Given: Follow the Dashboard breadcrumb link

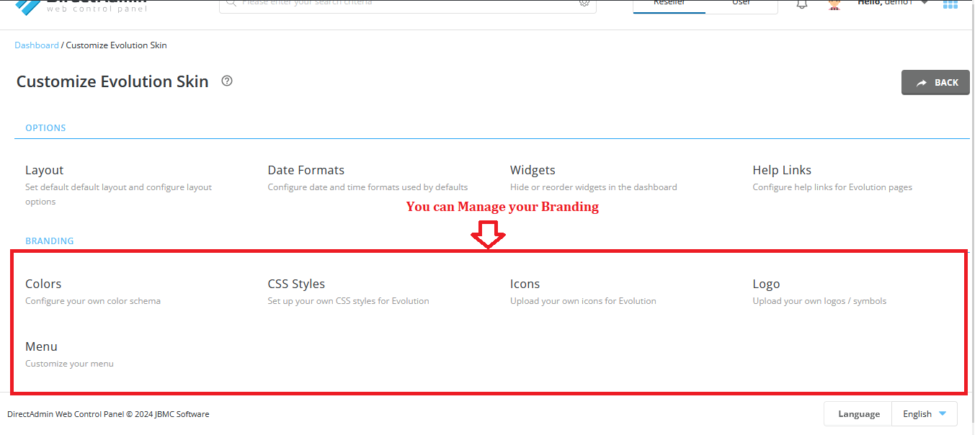Looking at the screenshot, I should click(x=37, y=45).
